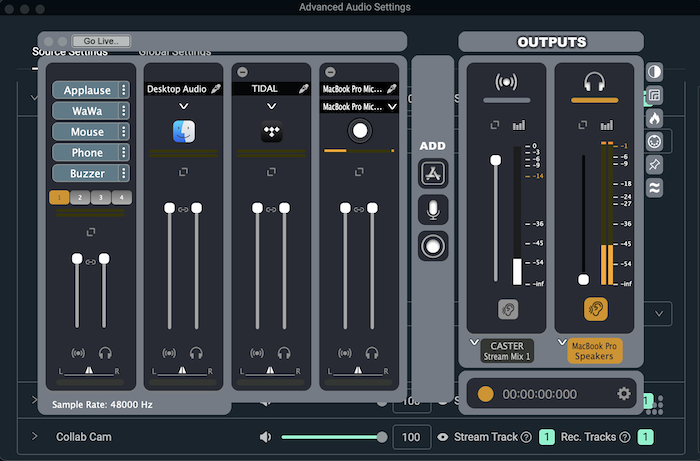700x461 pixels.
Task: Toggle the headphones output listen ear button
Action: (596, 309)
